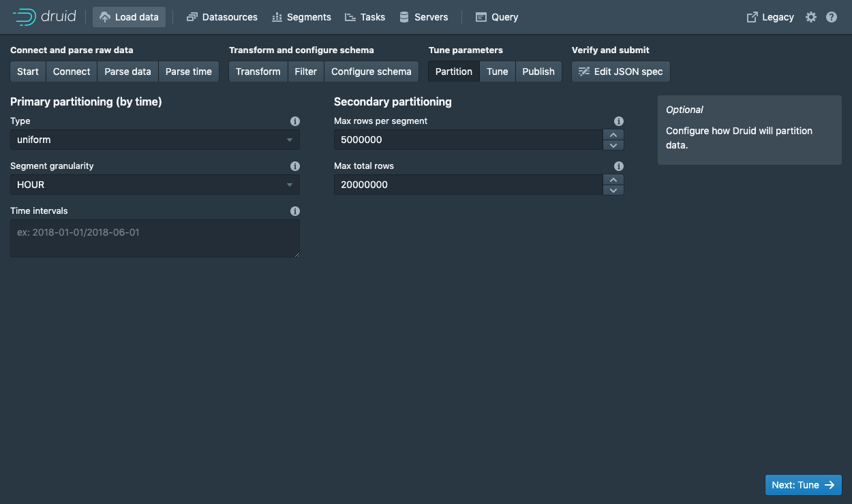The height and width of the screenshot is (504, 852).
Task: Click the info icon for Max total rows
Action: (619, 166)
